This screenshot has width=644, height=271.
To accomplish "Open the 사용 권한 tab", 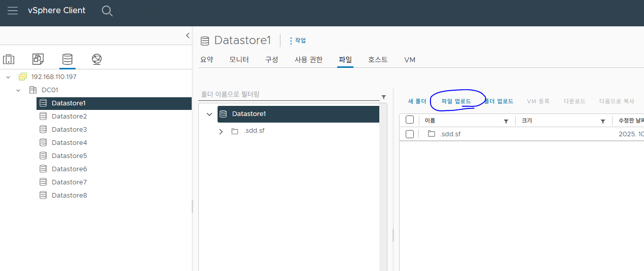I will click(308, 59).
